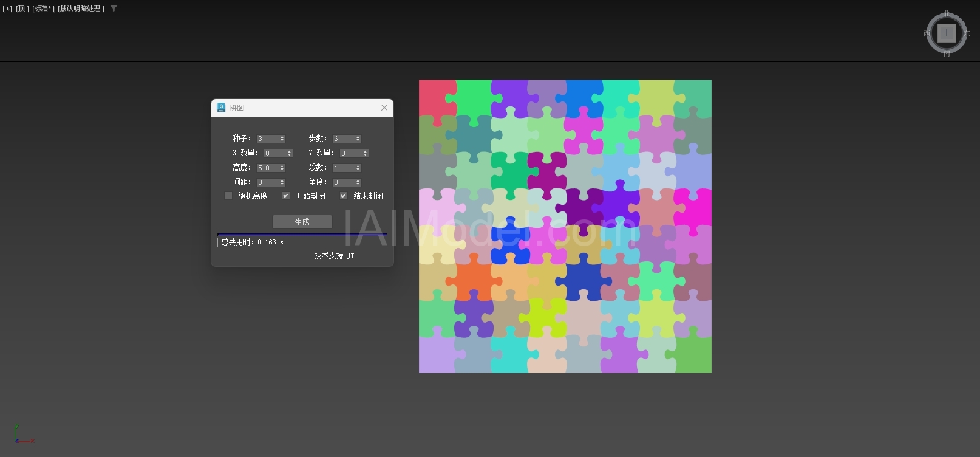Click the XYZ axis gizmo in the viewport corner
The width and height of the screenshot is (980, 457).
22,434
